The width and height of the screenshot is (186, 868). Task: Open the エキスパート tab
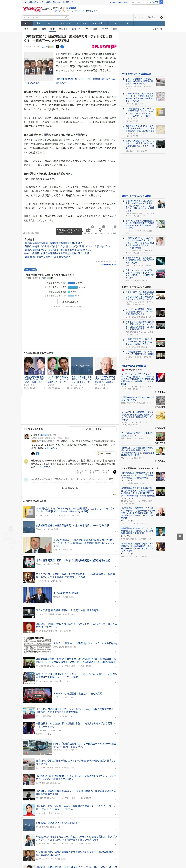[x=64, y=24]
